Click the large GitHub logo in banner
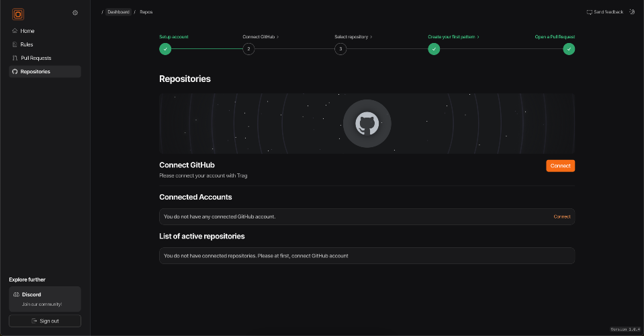The height and width of the screenshot is (336, 644). point(367,124)
